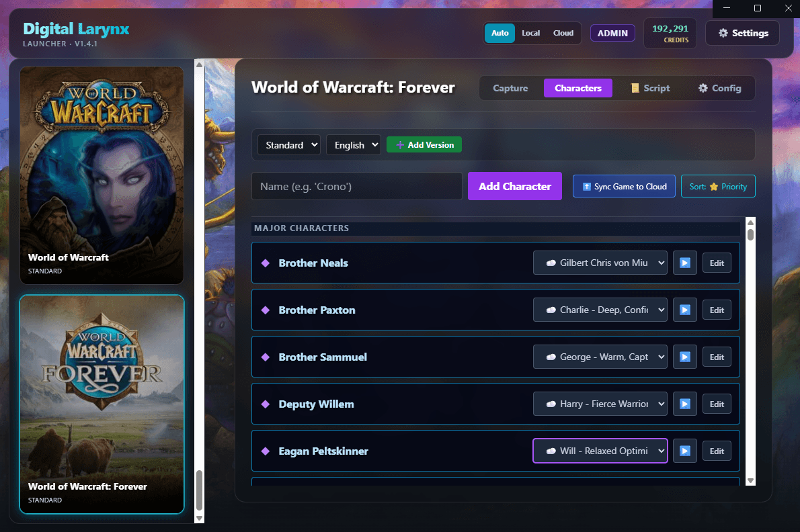Click the ADMIN badge button
The width and height of the screenshot is (800, 532).
click(x=612, y=33)
